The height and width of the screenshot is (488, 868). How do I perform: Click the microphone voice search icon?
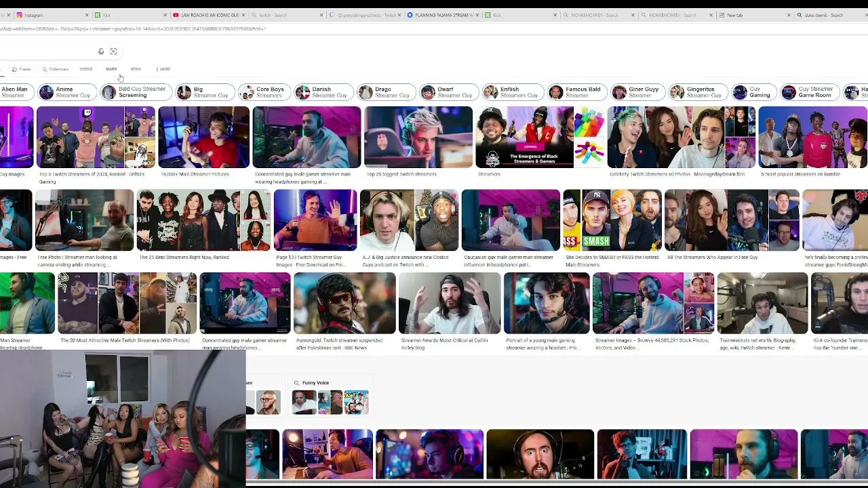101,52
